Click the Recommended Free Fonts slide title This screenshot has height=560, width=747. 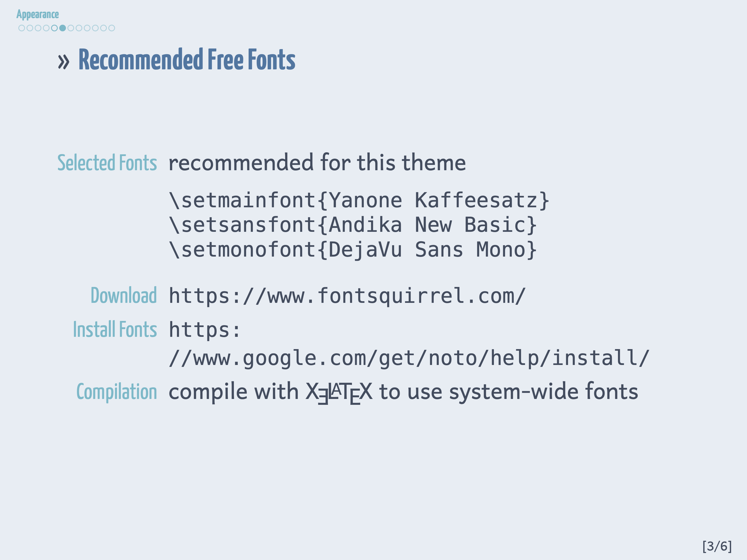187,60
